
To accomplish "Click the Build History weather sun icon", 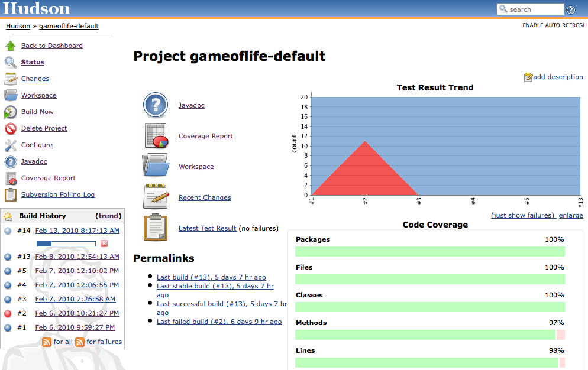I will click(x=8, y=216).
